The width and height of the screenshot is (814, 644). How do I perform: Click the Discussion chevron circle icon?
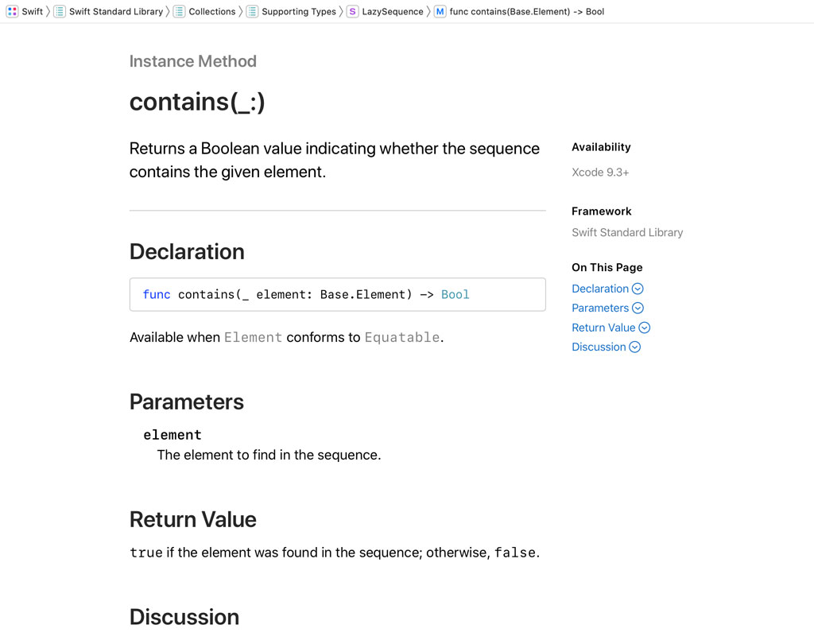click(x=634, y=347)
